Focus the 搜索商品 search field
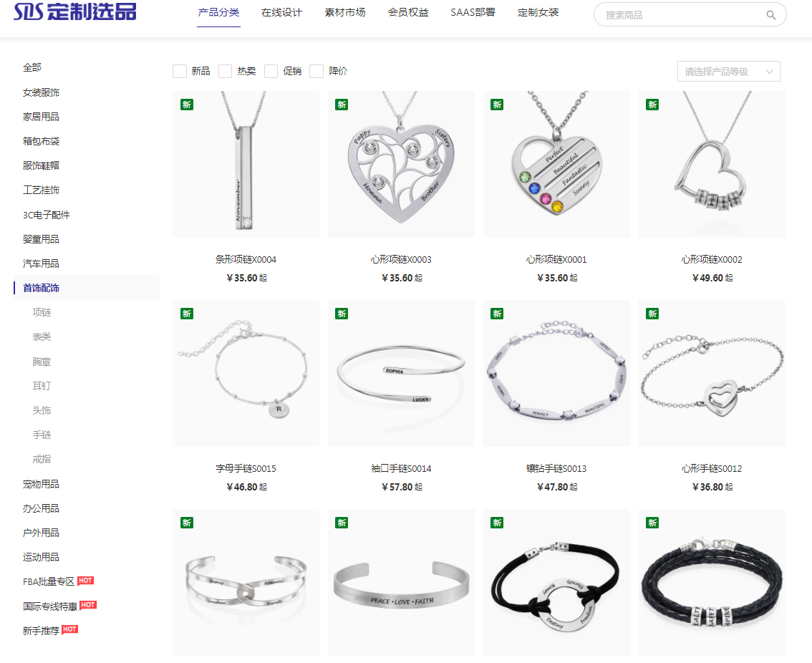Image resolution: width=812 pixels, height=663 pixels. coord(684,15)
